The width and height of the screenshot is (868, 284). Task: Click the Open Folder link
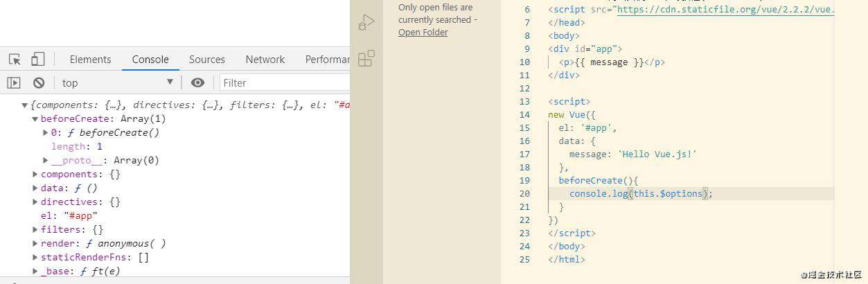[423, 33]
